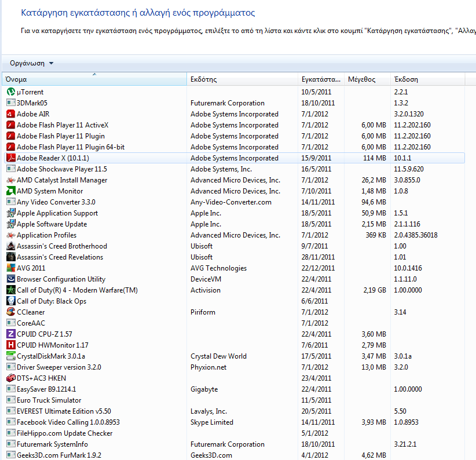Click the 114 MB size value
This screenshot has width=476, height=460.
pyautogui.click(x=375, y=158)
